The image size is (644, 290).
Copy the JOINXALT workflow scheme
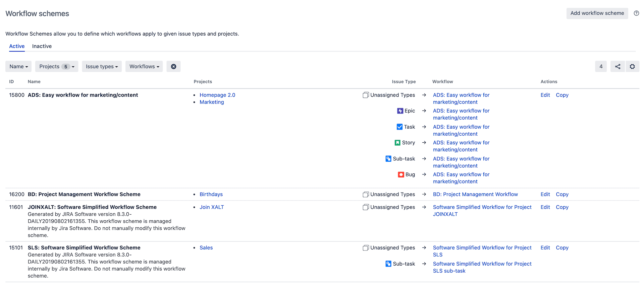(562, 207)
